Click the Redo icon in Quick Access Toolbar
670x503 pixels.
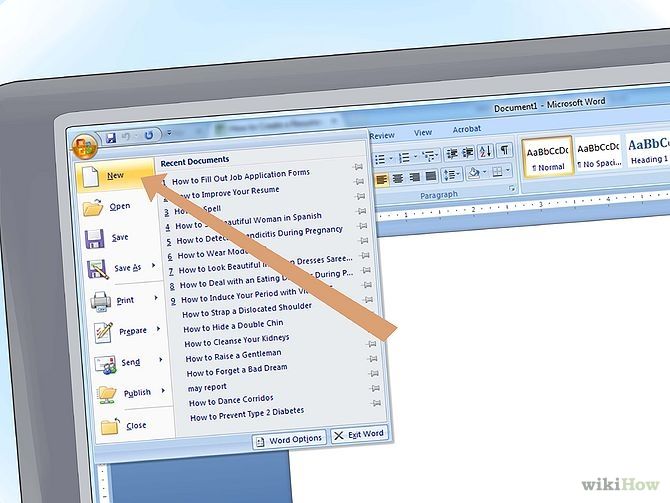point(149,135)
